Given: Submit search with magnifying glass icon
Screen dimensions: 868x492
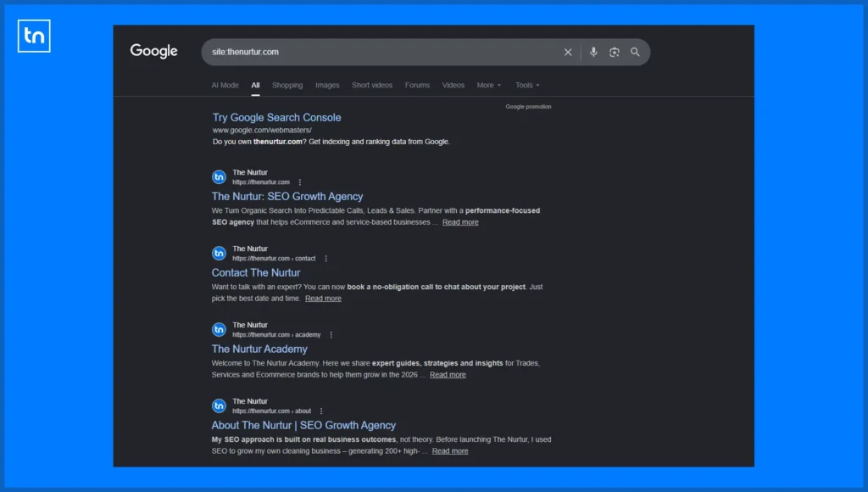Looking at the screenshot, I should click(635, 52).
